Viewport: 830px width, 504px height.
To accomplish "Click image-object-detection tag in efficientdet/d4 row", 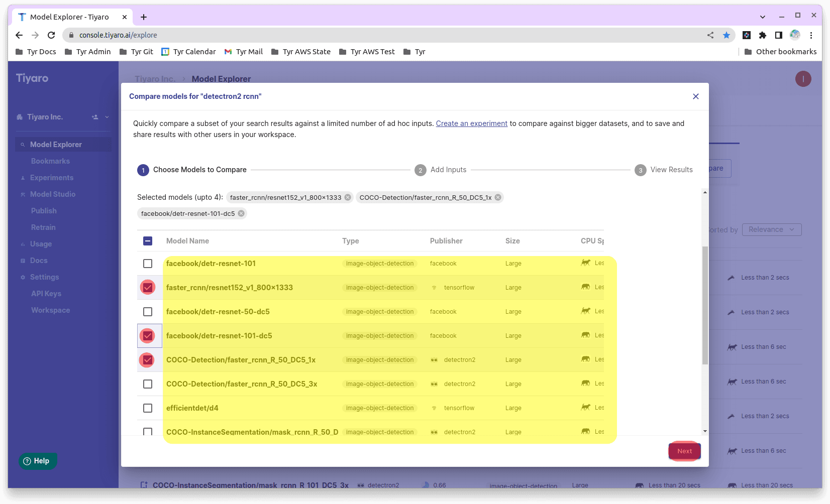I will click(380, 408).
